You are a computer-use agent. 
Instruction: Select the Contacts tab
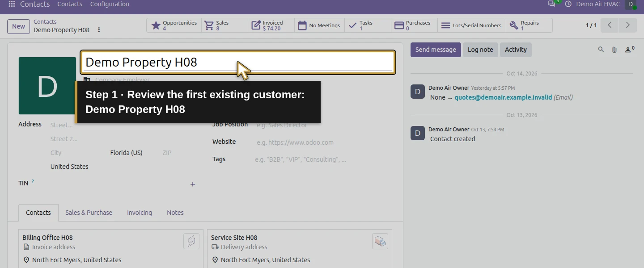pos(38,213)
